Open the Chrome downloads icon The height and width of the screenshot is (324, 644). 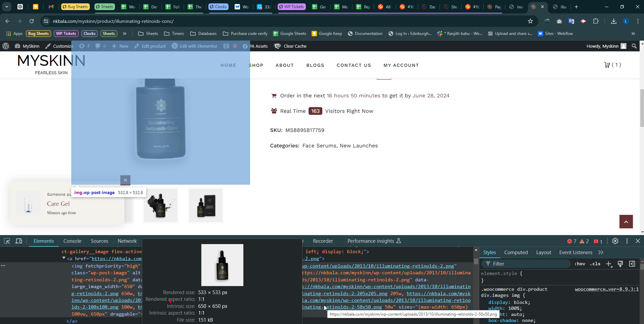(x=614, y=21)
